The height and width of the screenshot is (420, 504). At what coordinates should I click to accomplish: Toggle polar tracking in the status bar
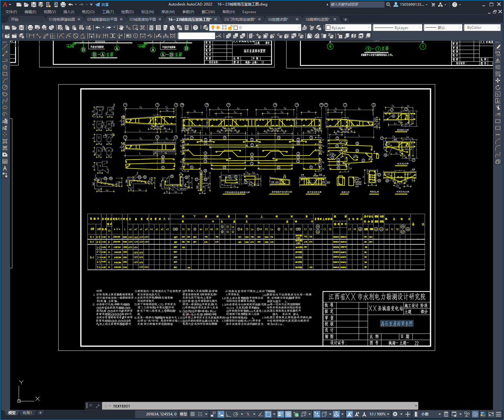point(236,414)
